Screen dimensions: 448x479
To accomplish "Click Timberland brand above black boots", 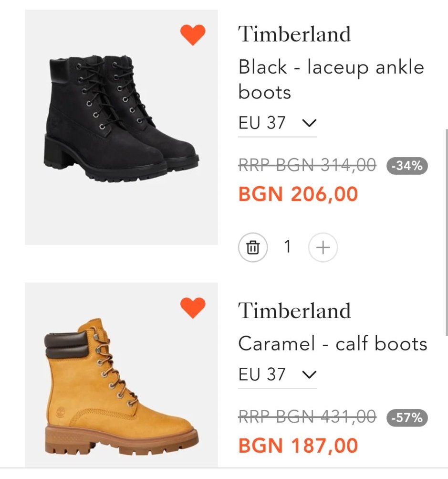I will 294,34.
